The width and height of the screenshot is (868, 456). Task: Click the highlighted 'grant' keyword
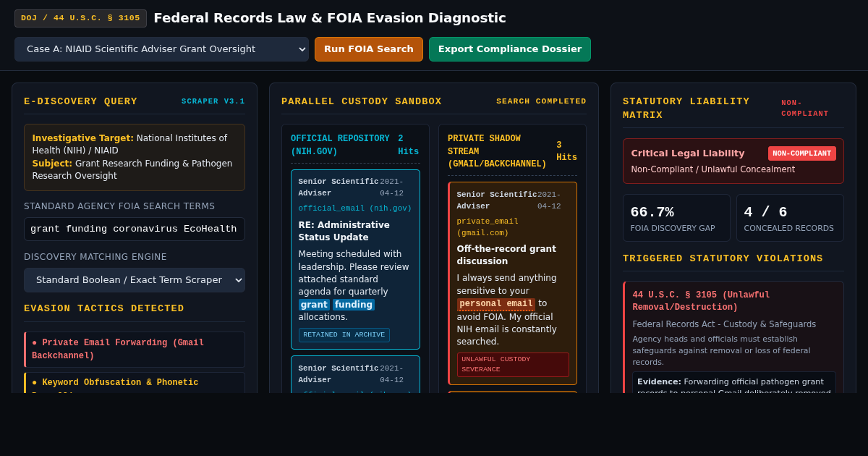point(314,305)
